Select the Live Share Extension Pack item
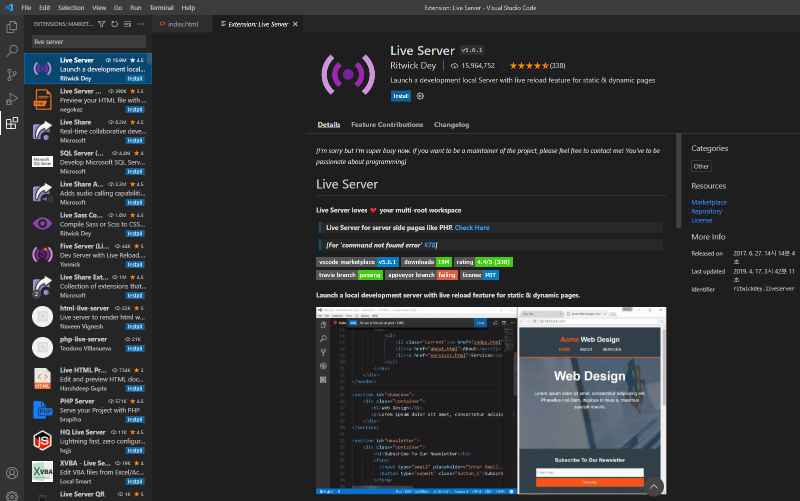Viewport: 800px width, 501px height. 88,286
